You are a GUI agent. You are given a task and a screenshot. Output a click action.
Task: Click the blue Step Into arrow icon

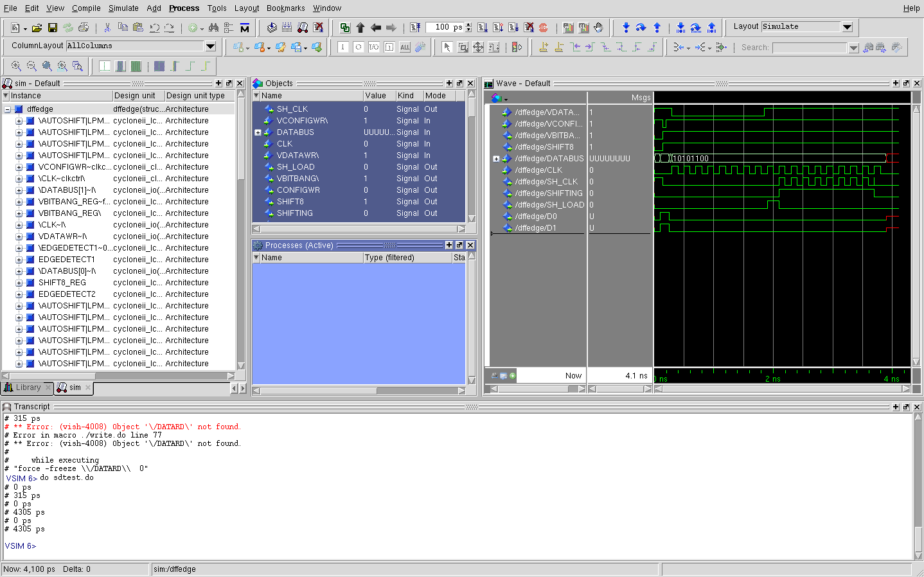(626, 28)
